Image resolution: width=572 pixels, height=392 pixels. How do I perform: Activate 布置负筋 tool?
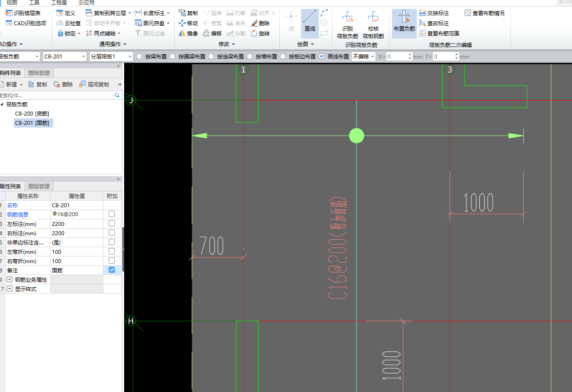click(x=404, y=23)
